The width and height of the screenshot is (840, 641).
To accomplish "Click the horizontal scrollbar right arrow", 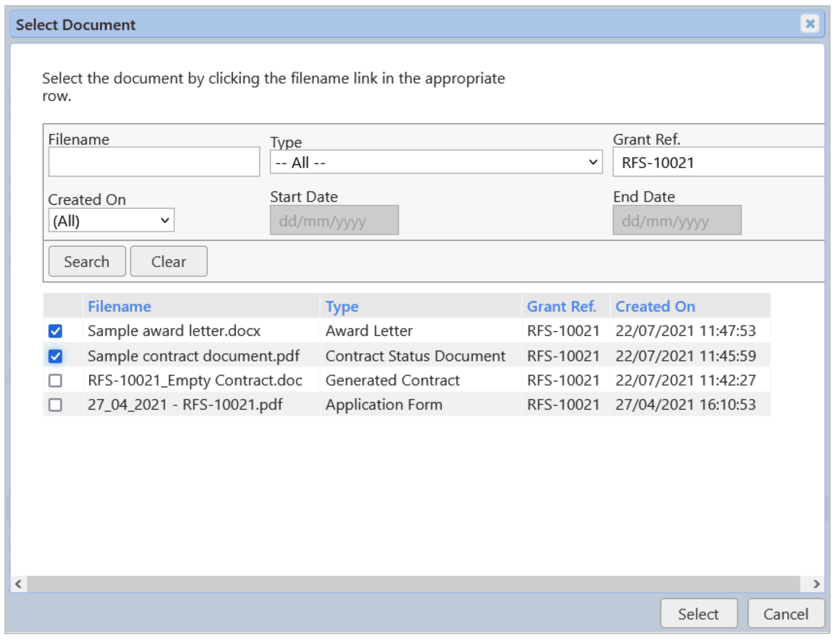I will 816,584.
